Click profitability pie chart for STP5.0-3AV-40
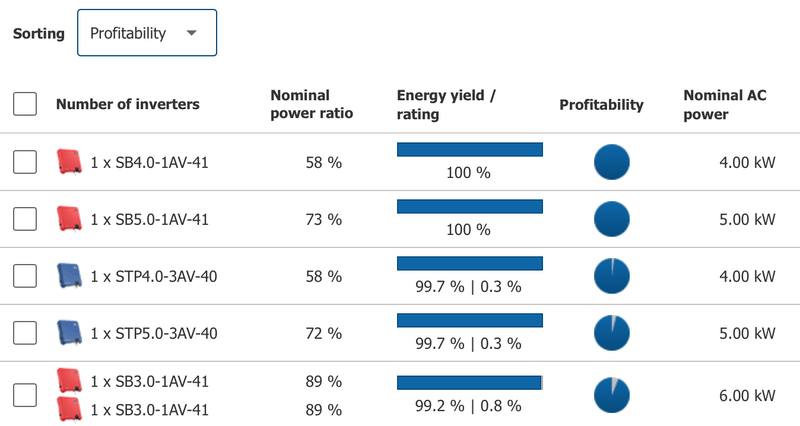 [612, 332]
